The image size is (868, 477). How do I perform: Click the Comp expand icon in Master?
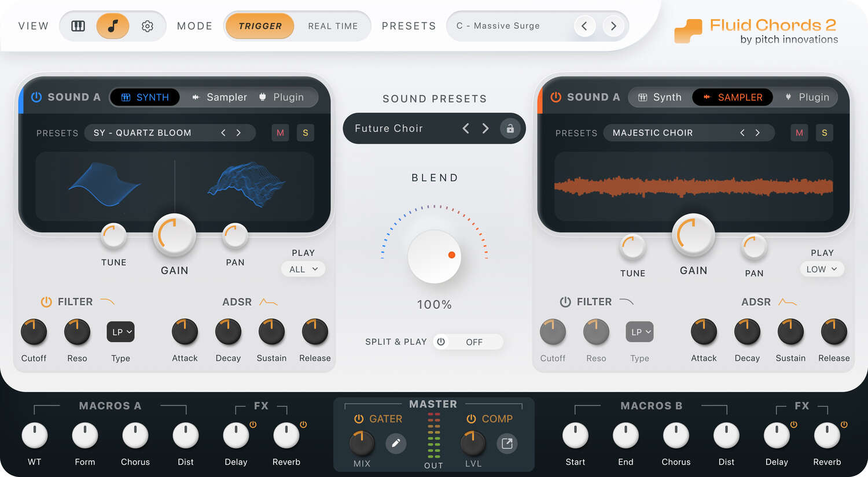click(507, 444)
